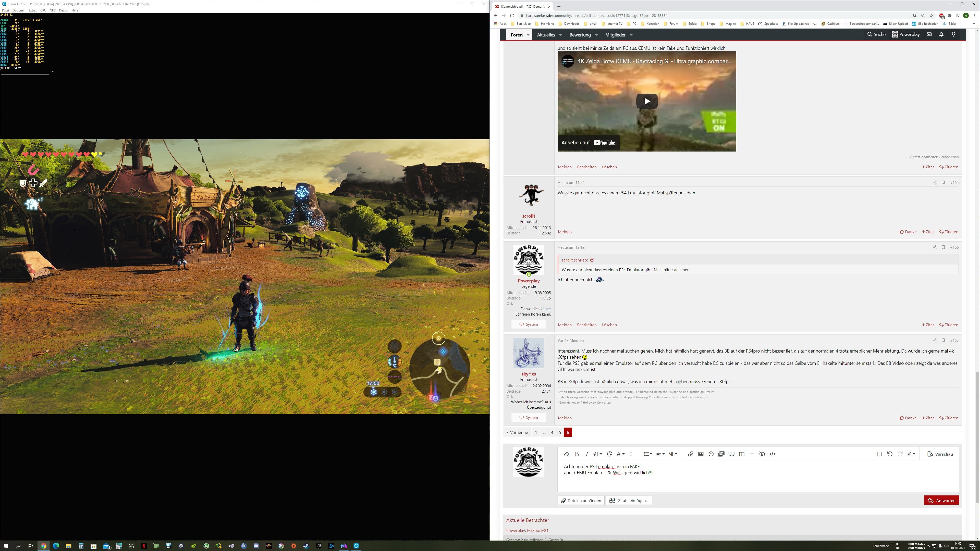980x551 pixels.
Task: Open scrollt's user profile link
Action: [529, 216]
